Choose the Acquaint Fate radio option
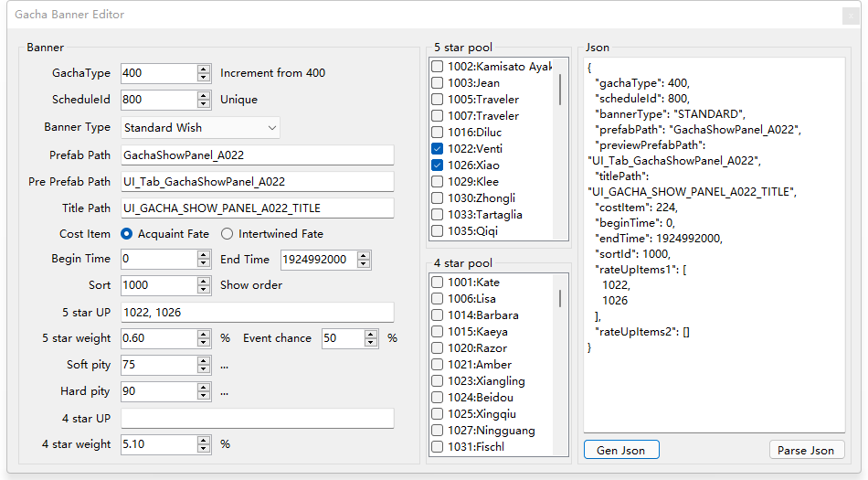This screenshot has height=480, width=868. coord(127,234)
